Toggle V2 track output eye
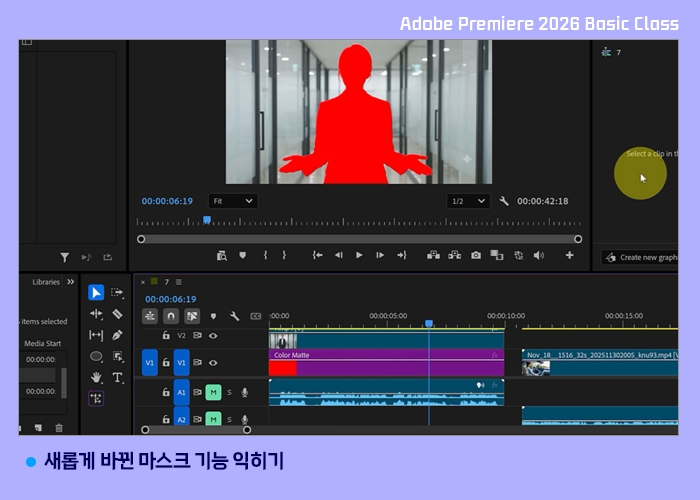 point(213,336)
